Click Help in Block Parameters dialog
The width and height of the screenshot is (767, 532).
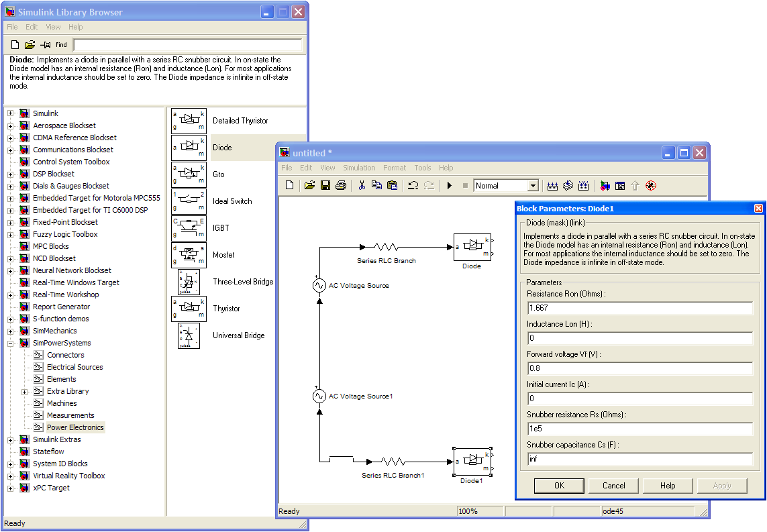(x=668, y=486)
